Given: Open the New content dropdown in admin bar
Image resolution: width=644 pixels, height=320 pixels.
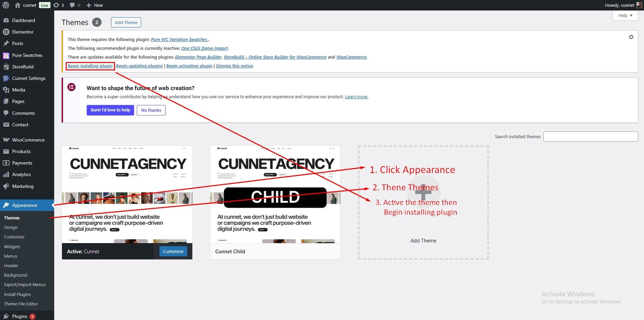Looking at the screenshot, I should 95,5.
